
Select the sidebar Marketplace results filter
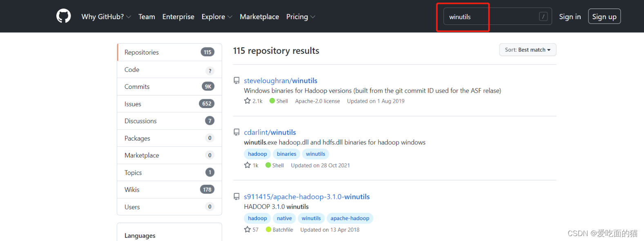pos(169,155)
